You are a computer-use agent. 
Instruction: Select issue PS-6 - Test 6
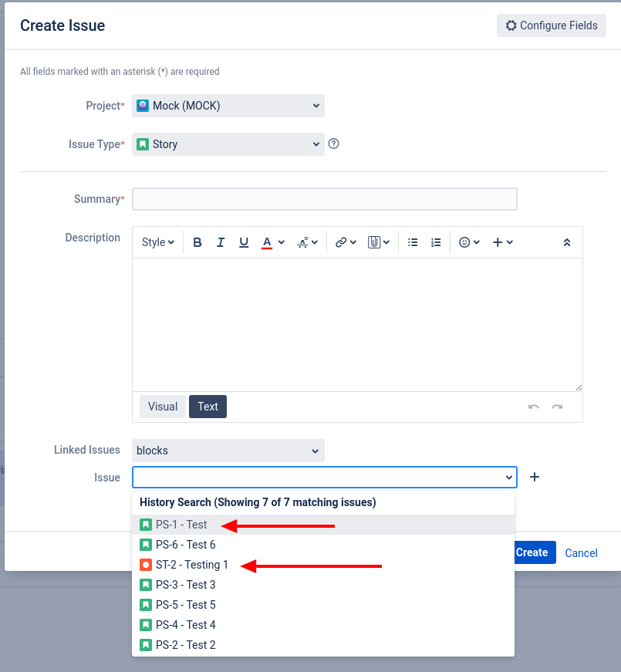(x=323, y=545)
